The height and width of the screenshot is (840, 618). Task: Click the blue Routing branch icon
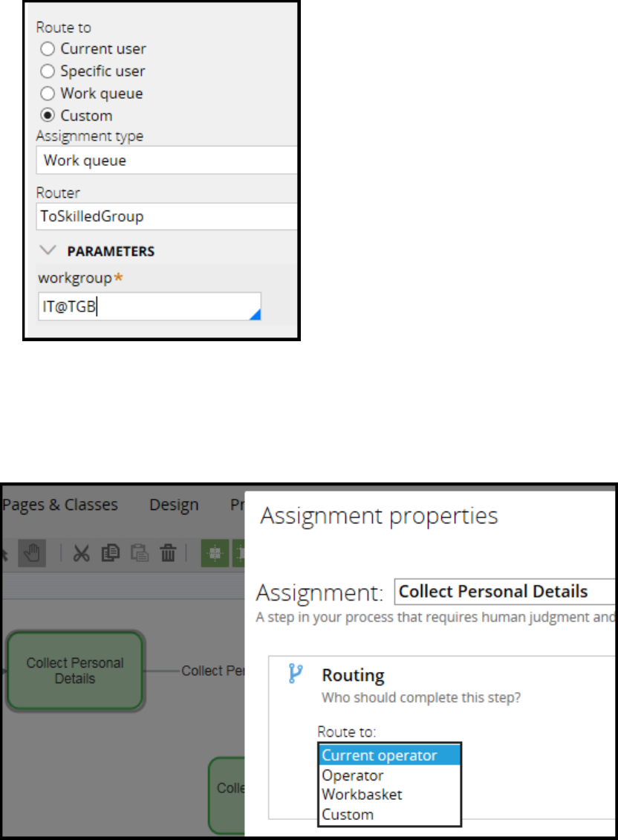tap(296, 674)
